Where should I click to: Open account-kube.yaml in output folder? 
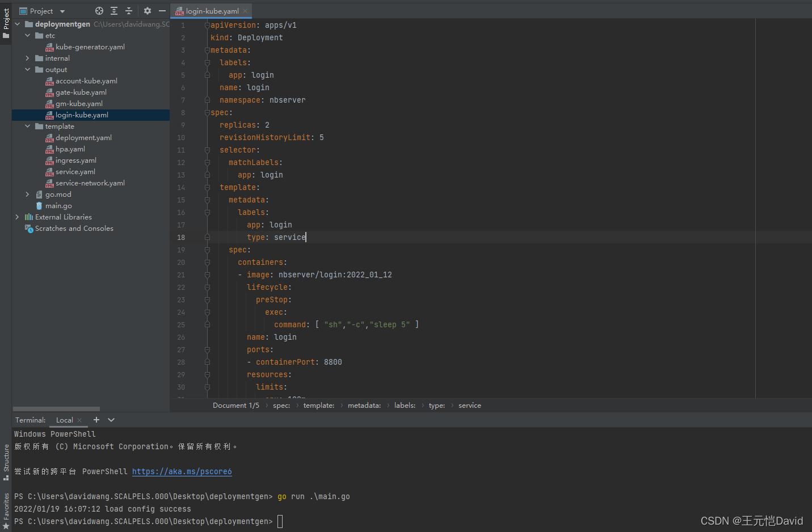pos(86,81)
